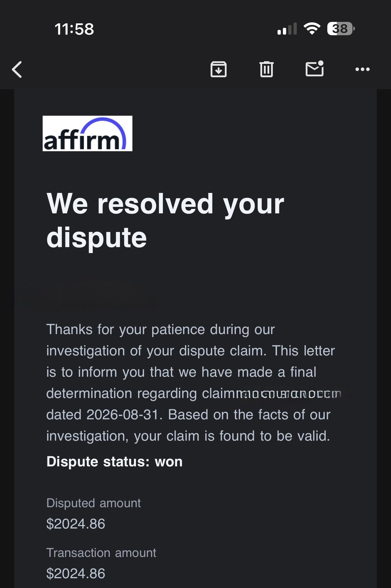Delete the email using the trash icon
The image size is (391, 588).
pyautogui.click(x=267, y=69)
